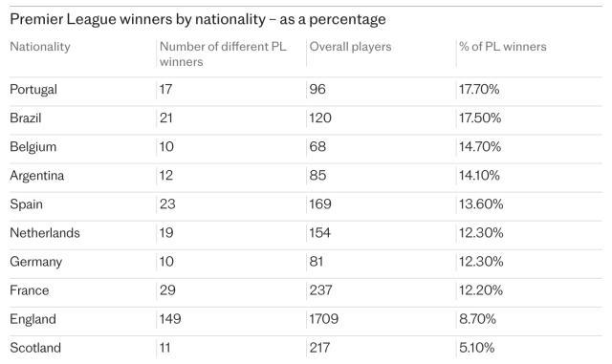Click France's 237 overall players cell
Screen dimensions: 612x364
coord(320,290)
